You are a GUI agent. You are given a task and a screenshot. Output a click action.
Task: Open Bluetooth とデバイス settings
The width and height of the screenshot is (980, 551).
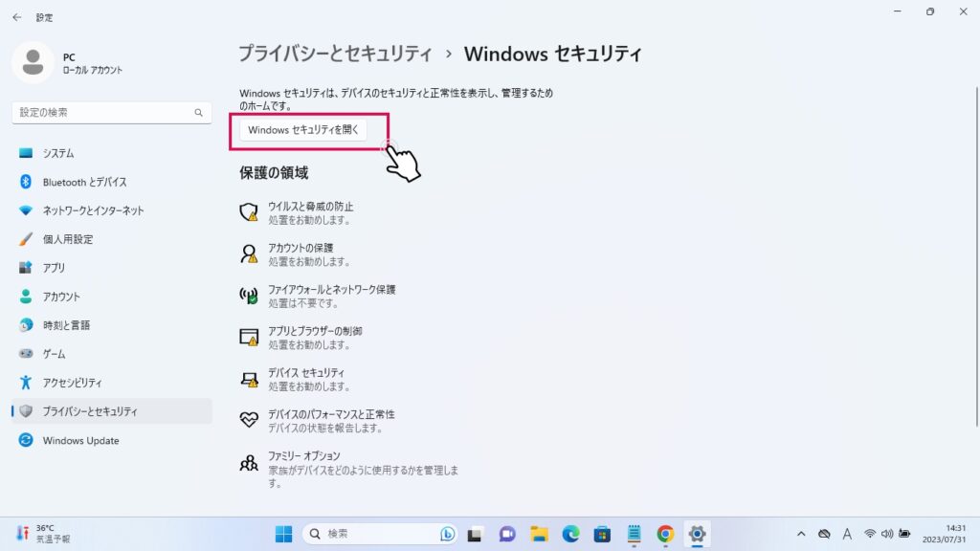[x=84, y=182]
